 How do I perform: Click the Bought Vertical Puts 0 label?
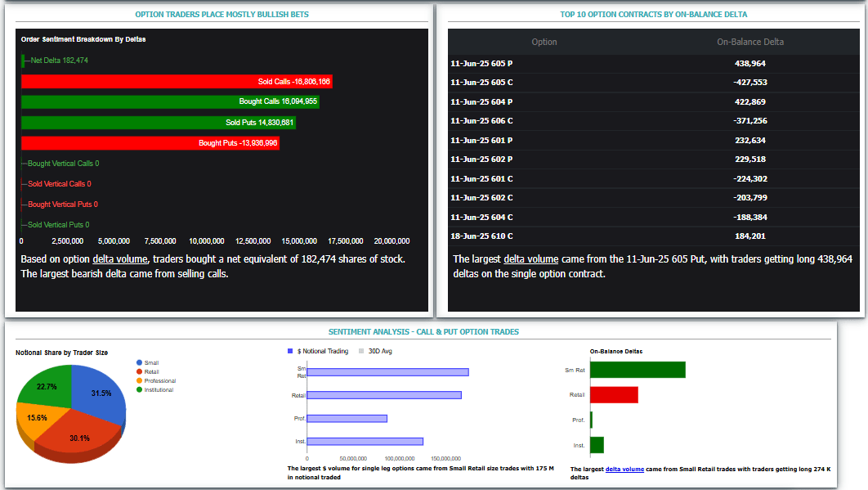[x=63, y=205]
